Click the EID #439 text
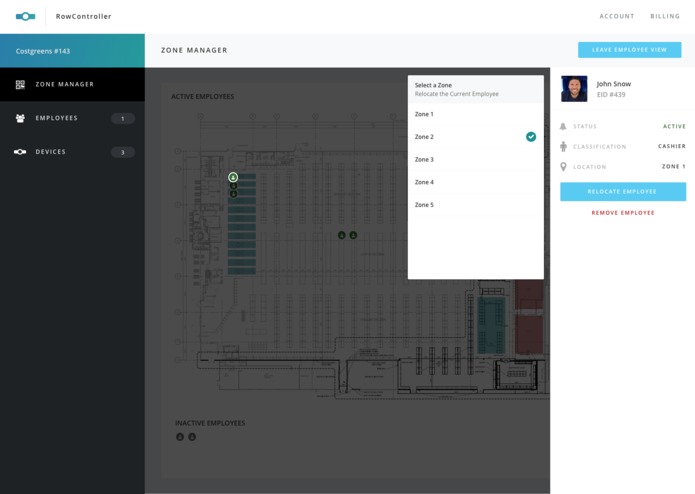 611,94
